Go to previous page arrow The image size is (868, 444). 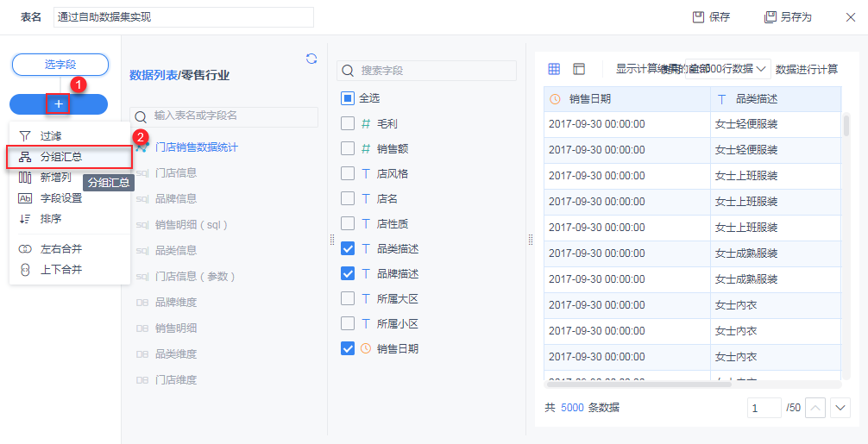coord(815,408)
